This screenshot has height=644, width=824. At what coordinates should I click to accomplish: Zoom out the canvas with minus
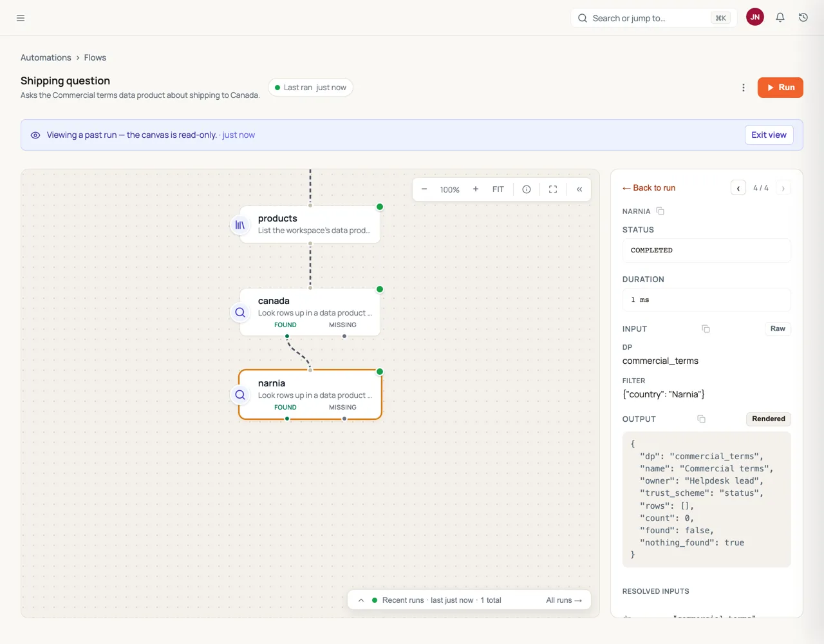click(424, 189)
